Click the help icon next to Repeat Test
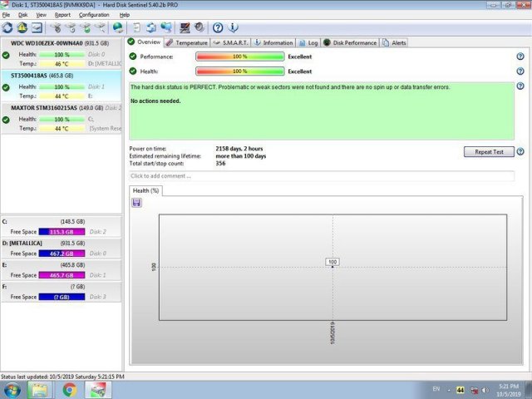Image resolution: width=532 pixels, height=399 pixels. [x=520, y=152]
